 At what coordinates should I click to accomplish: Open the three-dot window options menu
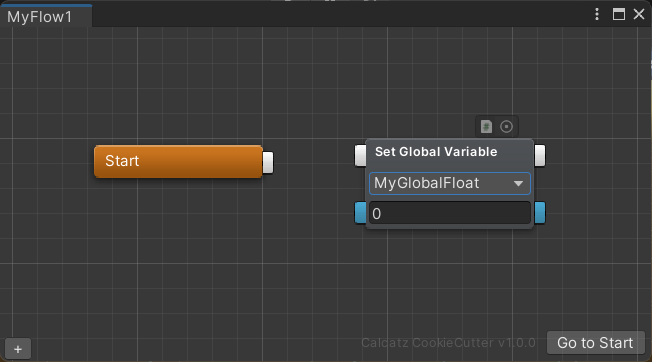[597, 14]
